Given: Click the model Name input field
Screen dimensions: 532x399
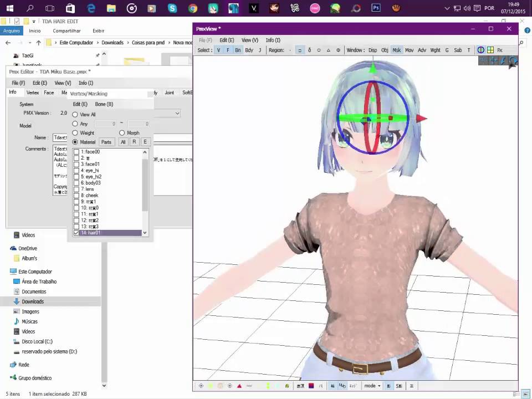Looking at the screenshot, I should tap(122, 138).
